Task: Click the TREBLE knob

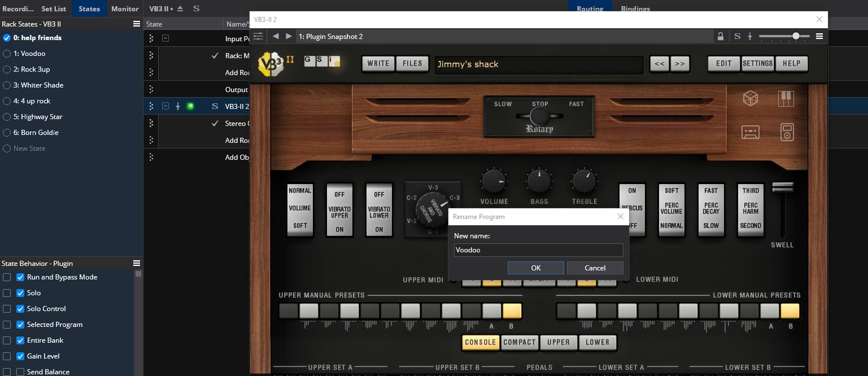Action: 584,181
